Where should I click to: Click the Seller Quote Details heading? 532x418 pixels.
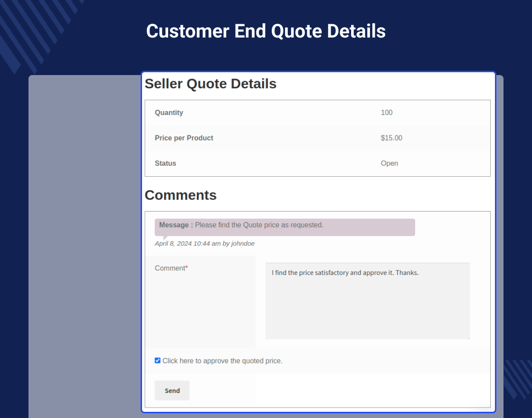click(210, 84)
